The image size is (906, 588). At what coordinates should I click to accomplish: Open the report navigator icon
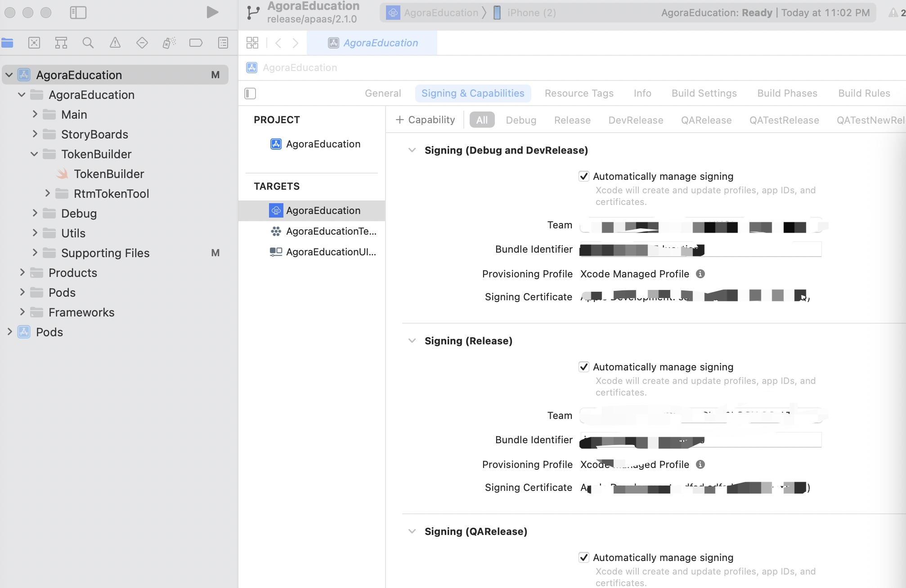pyautogui.click(x=223, y=43)
